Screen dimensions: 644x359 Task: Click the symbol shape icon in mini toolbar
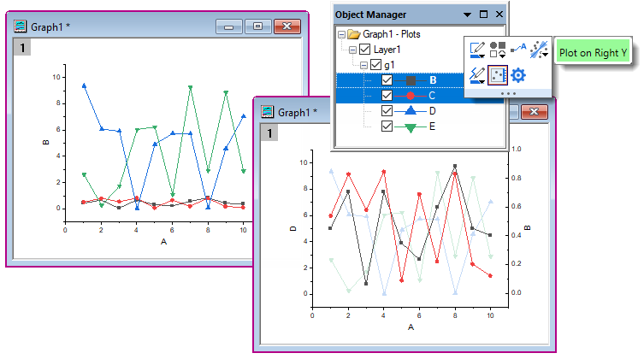click(498, 51)
